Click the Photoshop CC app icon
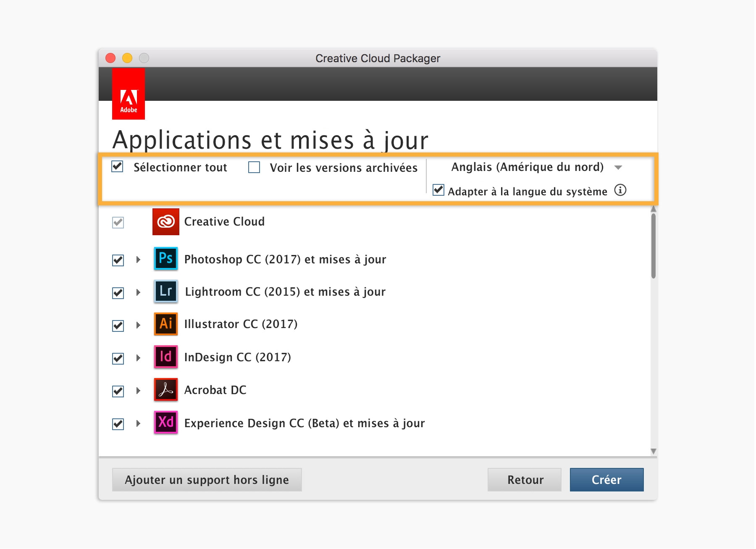 click(166, 259)
